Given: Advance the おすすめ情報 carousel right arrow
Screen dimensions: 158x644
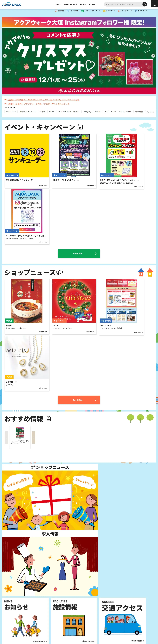Looking at the screenshot, I should pos(33,438).
